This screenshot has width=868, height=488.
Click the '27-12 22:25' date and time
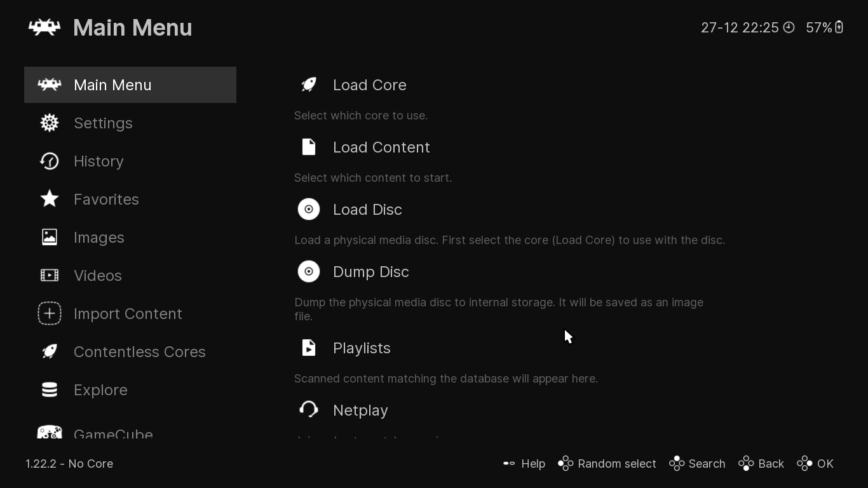tap(740, 27)
